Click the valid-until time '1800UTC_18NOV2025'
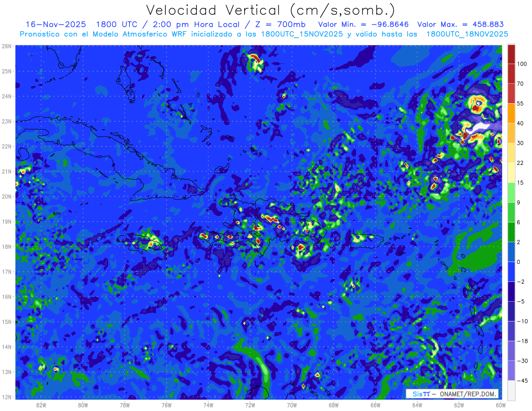Image resolution: width=532 pixels, height=411 pixels. click(x=467, y=34)
